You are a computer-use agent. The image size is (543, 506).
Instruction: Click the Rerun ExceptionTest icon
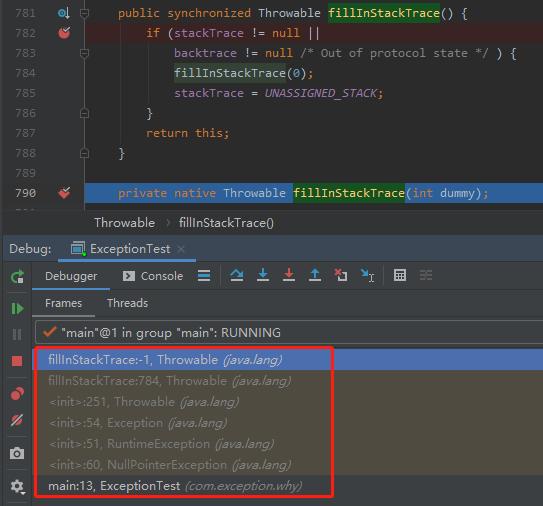coord(17,277)
